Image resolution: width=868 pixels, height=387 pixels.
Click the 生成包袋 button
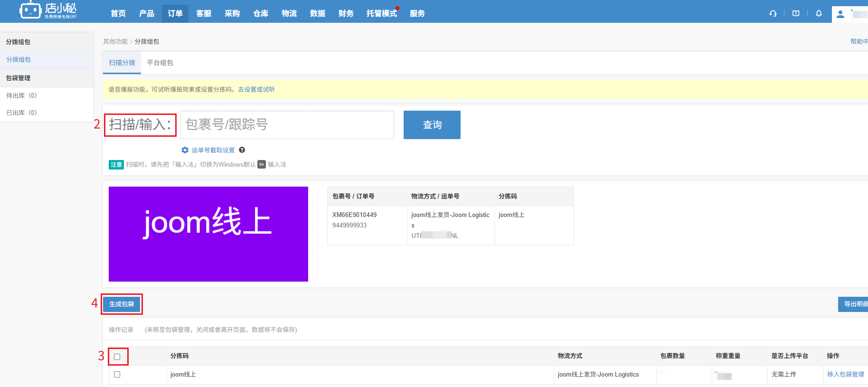(122, 304)
